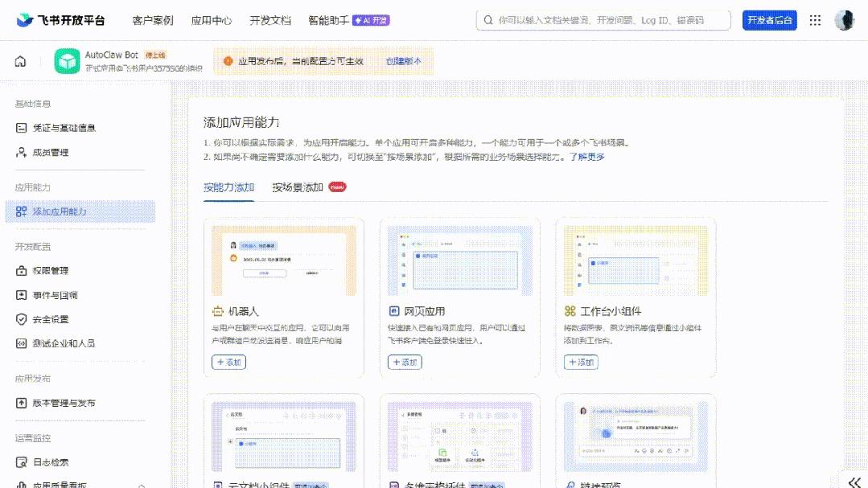The width and height of the screenshot is (868, 488).
Task: Click the 安全设置 shield icon
Action: pos(21,319)
